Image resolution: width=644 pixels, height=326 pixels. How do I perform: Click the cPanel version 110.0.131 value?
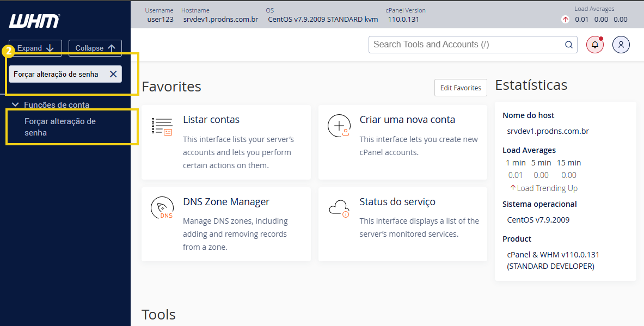pos(403,19)
